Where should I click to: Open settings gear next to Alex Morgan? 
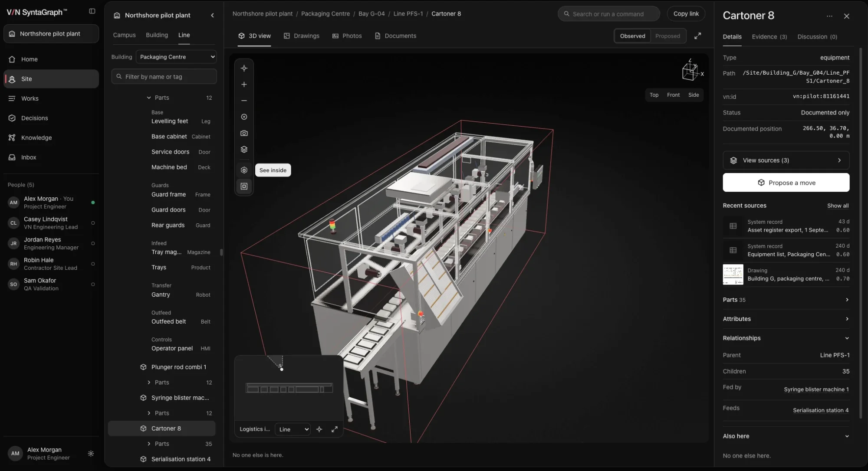click(x=91, y=454)
